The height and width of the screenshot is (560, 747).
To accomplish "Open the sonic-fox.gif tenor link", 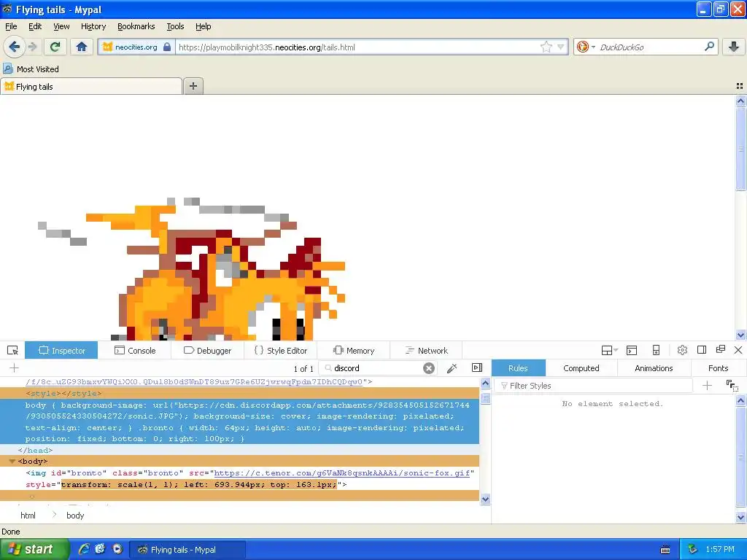I will click(341, 472).
